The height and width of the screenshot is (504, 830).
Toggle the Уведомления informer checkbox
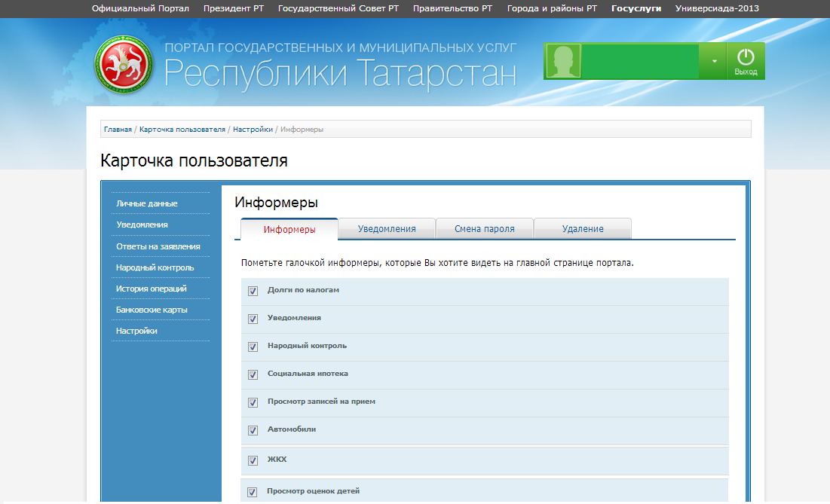click(x=253, y=319)
